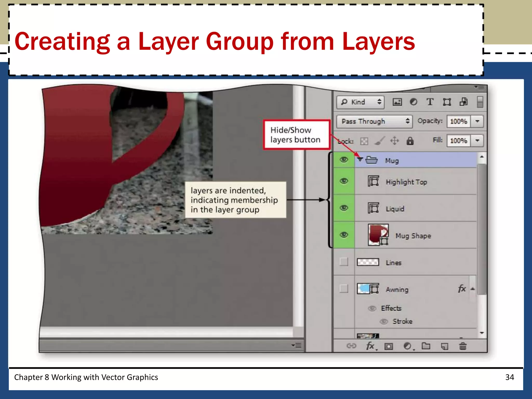This screenshot has width=532, height=399.
Task: Select the Highlight Top layer name
Action: [x=406, y=182]
